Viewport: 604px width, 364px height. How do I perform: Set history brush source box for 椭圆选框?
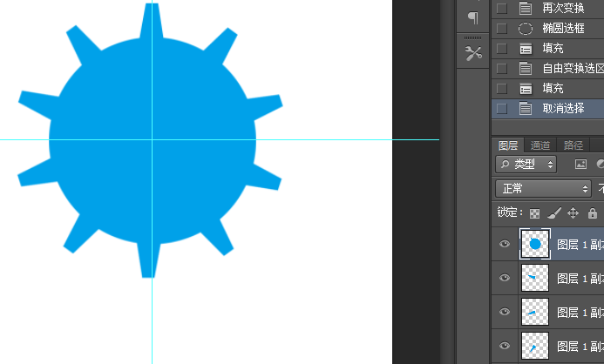pos(501,29)
